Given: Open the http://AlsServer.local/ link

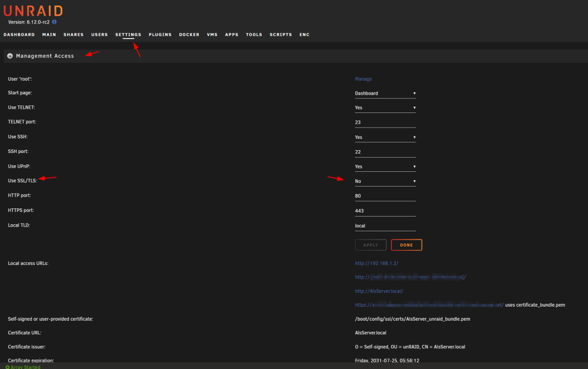Looking at the screenshot, I should 379,291.
